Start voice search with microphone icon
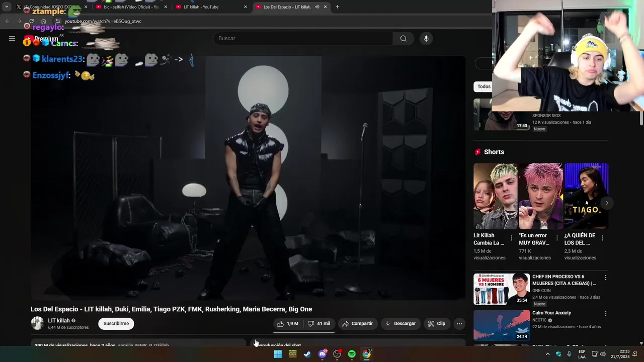Viewport: 644px width, 362px height. pos(426,39)
